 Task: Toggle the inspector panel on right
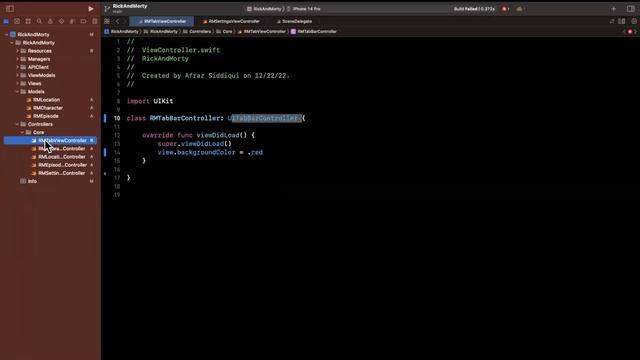tap(631, 9)
